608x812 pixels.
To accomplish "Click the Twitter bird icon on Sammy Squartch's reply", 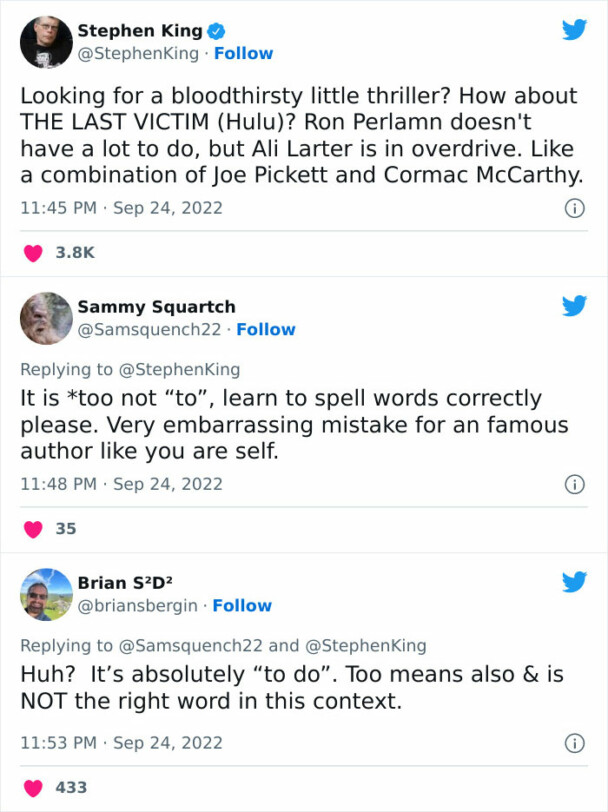I will pyautogui.click(x=575, y=307).
